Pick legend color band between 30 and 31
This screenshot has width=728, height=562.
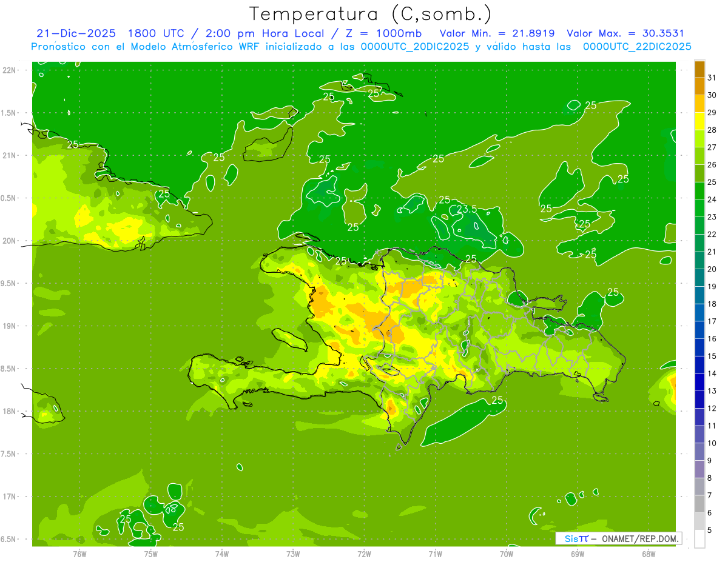pos(699,87)
